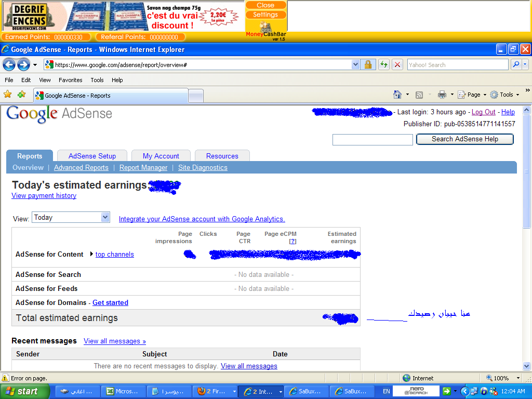The width and height of the screenshot is (532, 399).
Task: Open the address bar URL history dropdown
Action: (355, 64)
